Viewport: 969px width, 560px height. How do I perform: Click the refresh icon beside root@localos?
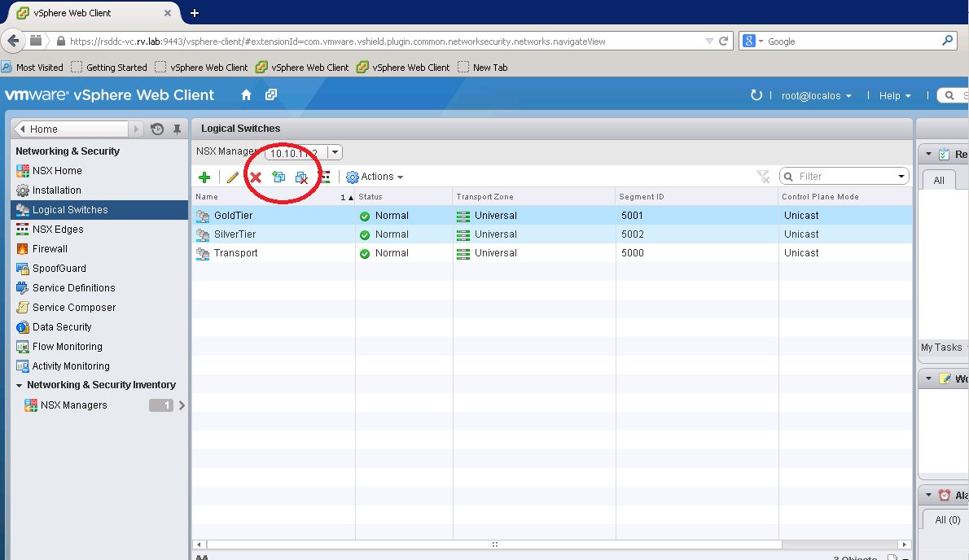pos(756,95)
